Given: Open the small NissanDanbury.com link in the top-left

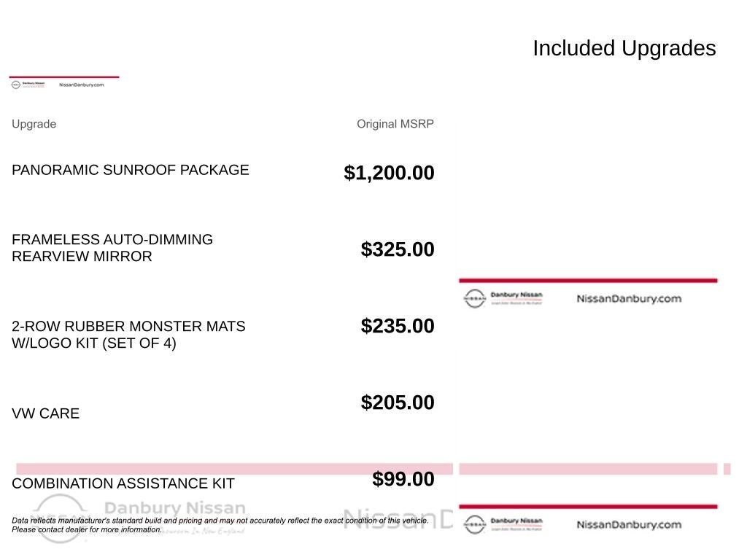Looking at the screenshot, I should point(82,85).
